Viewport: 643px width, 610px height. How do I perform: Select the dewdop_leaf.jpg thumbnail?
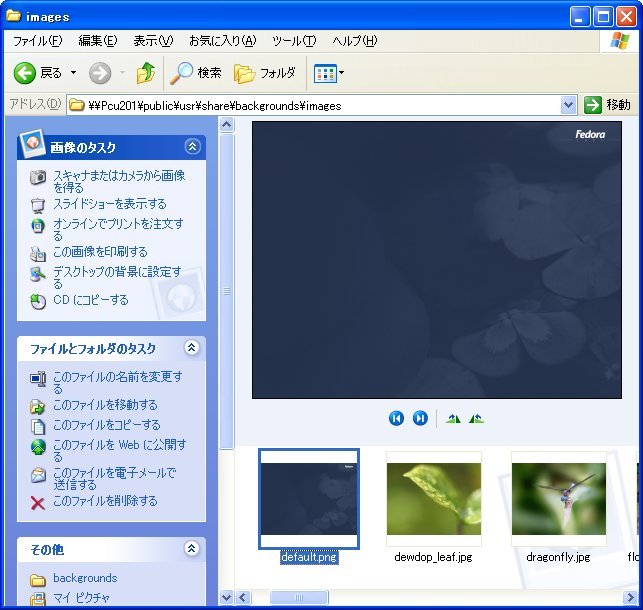pos(434,499)
